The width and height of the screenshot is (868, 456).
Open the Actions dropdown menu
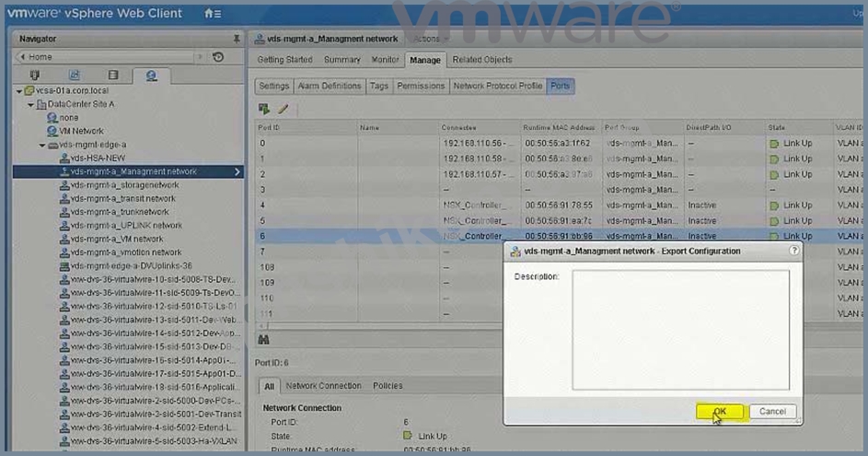pyautogui.click(x=430, y=39)
